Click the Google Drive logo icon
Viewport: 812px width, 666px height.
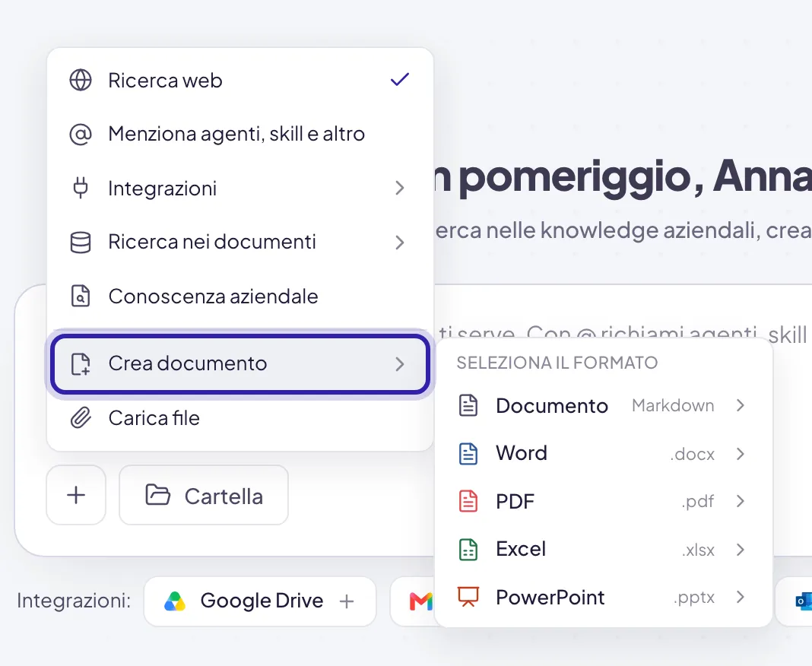175,601
